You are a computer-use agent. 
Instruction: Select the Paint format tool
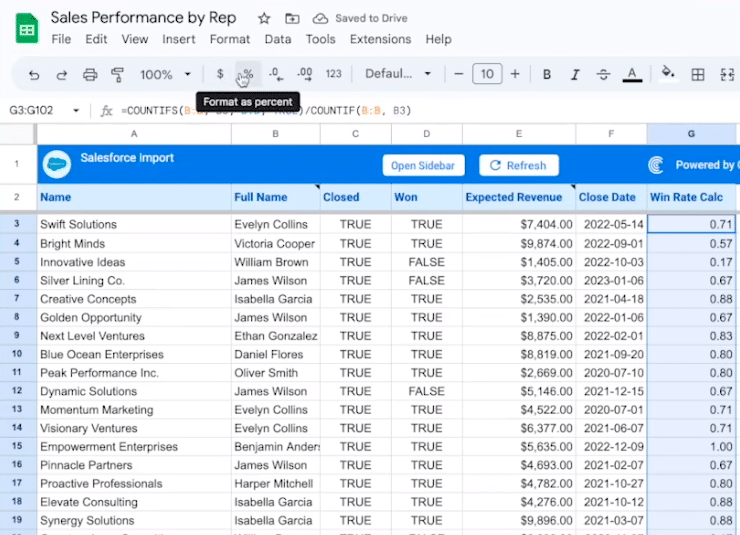[x=117, y=74]
